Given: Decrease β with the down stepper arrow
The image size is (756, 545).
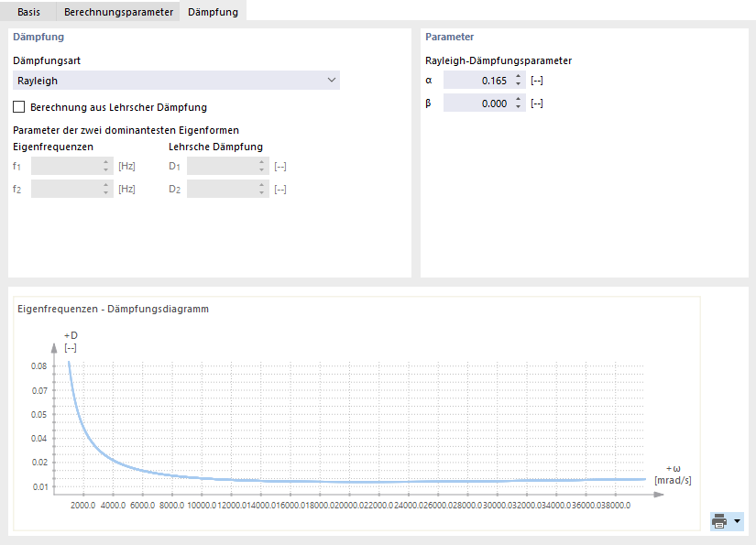Looking at the screenshot, I should pos(518,107).
